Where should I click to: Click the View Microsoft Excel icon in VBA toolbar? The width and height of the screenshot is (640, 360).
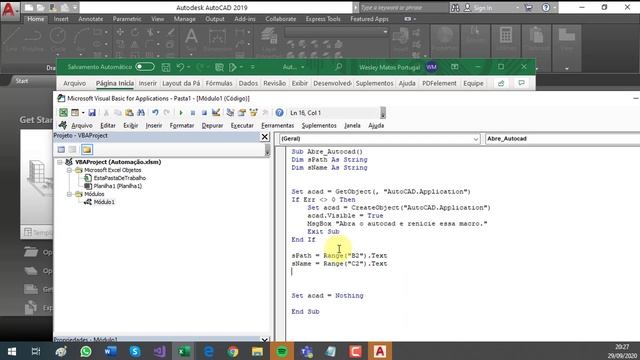point(63,113)
